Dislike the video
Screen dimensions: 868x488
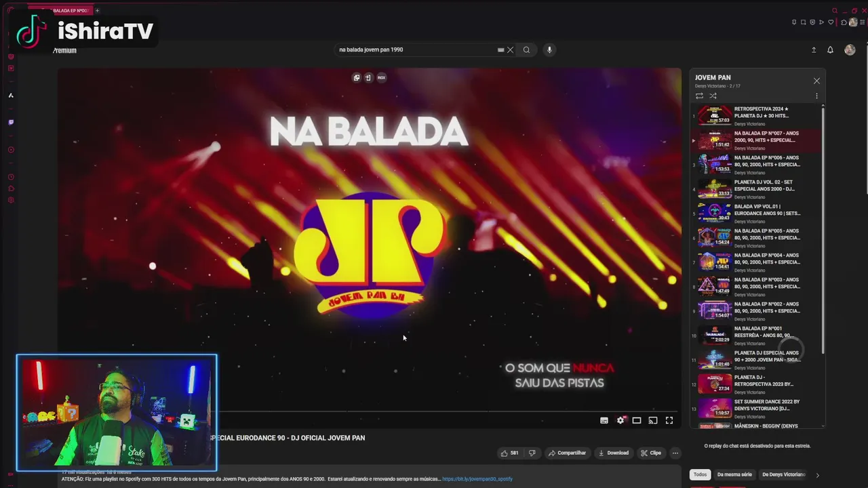click(532, 453)
